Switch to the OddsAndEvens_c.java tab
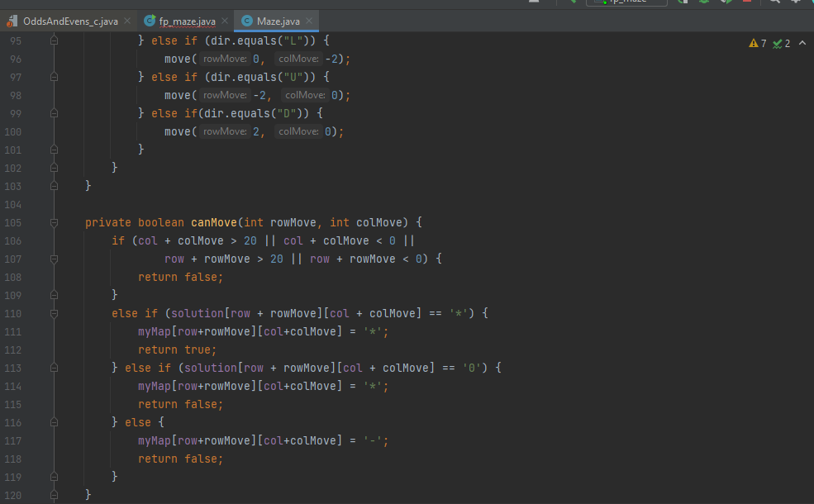Screen dimensions: 814x504 click(70, 21)
